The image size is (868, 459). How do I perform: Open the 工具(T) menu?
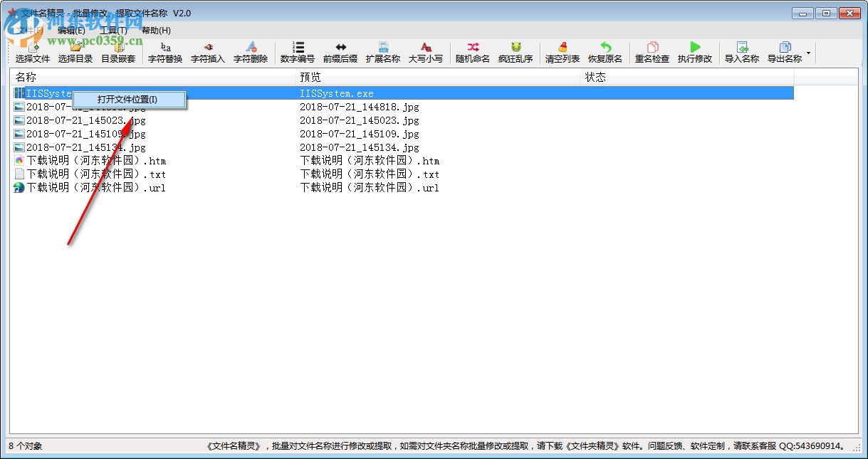113,30
